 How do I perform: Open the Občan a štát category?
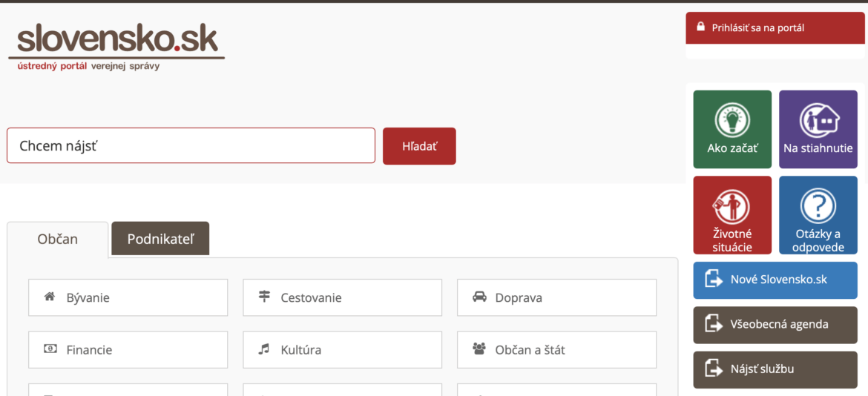pyautogui.click(x=556, y=349)
